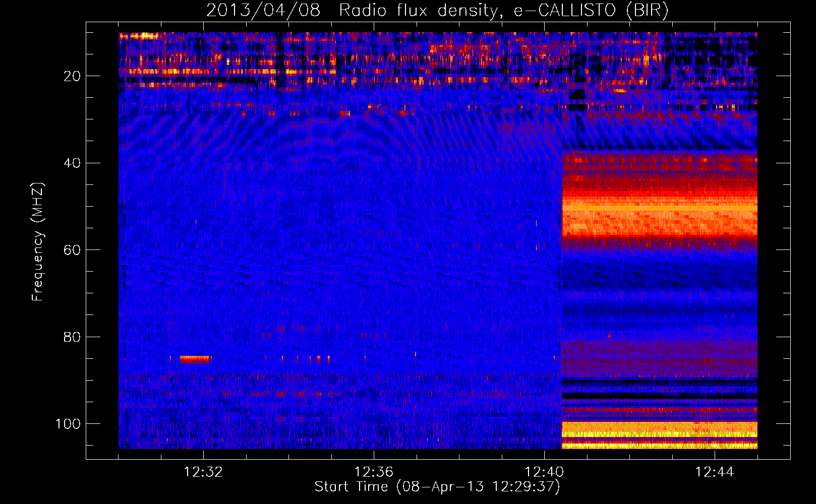Click the 60 frequency tick label
816x504 pixels.
pos(72,250)
